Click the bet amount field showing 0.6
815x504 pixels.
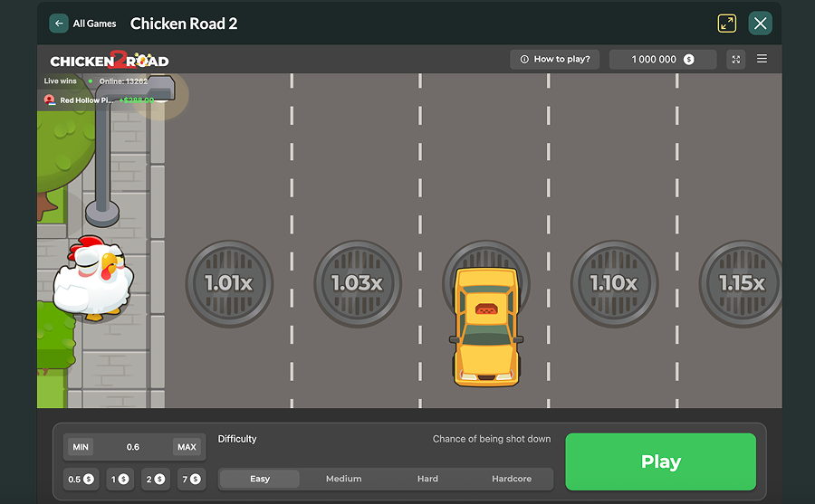pyautogui.click(x=133, y=447)
